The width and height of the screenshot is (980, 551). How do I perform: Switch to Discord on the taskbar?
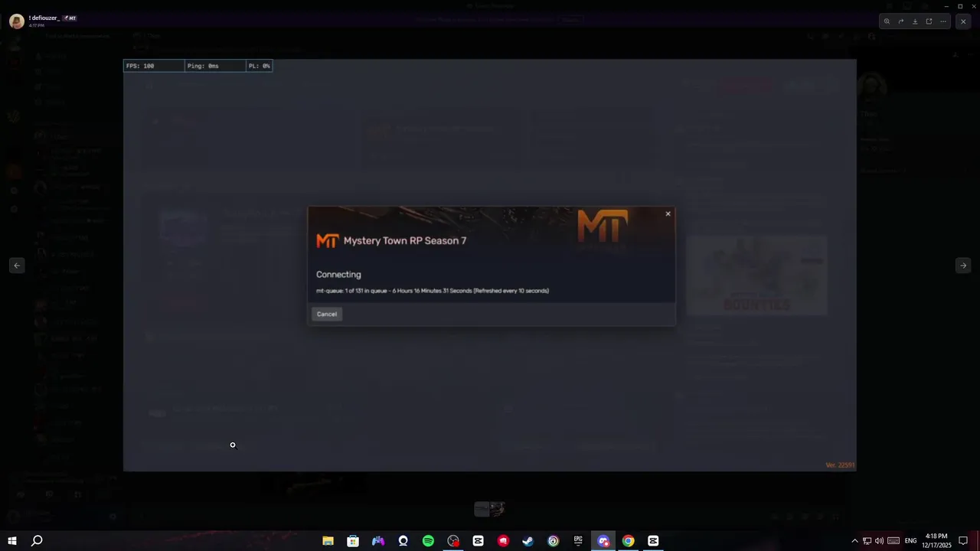(x=603, y=541)
